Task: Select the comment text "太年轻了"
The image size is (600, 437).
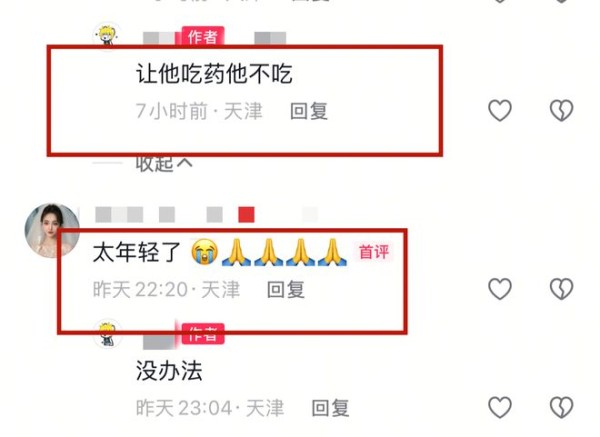Action: click(x=137, y=253)
